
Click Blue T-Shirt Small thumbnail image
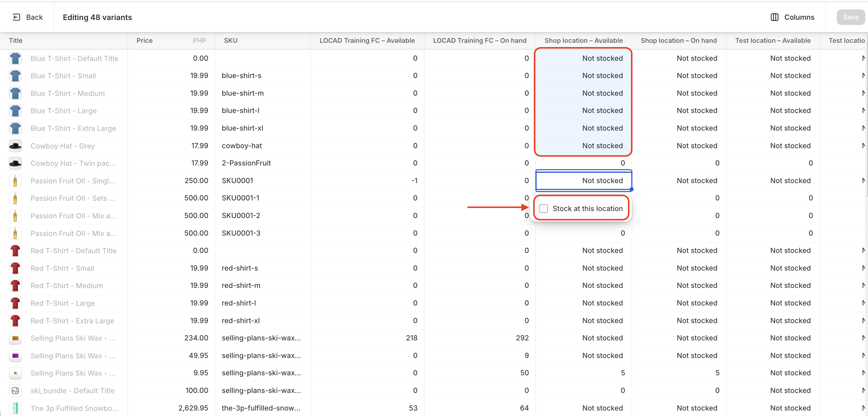pyautogui.click(x=15, y=76)
